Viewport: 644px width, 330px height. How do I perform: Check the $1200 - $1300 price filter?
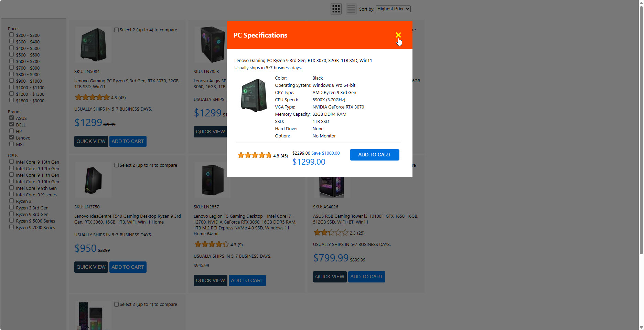pyautogui.click(x=12, y=94)
